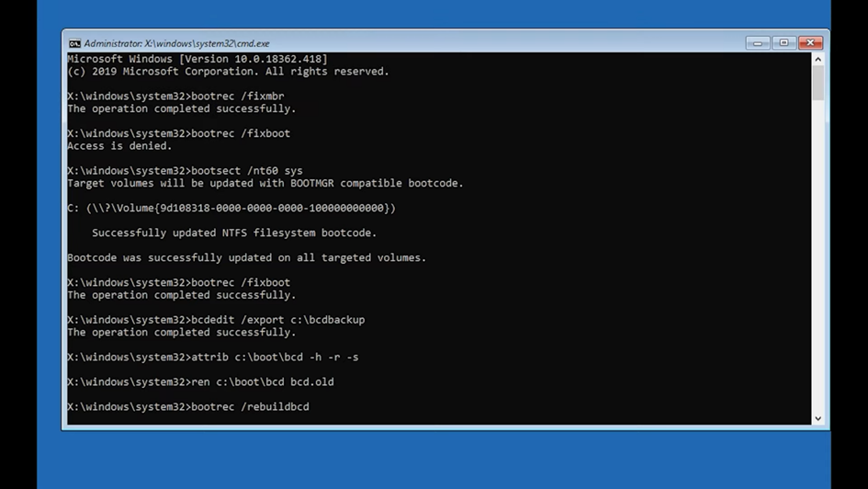Click success message under 'bootrec /fixmbr'
The width and height of the screenshot is (868, 489).
182,108
